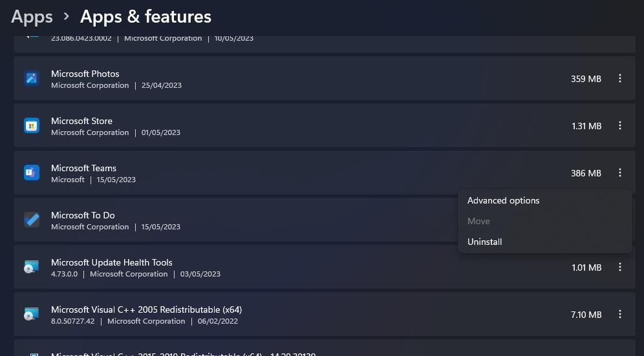Click the breadcrumb chevron separator after Apps
Screen dimensions: 644x356
point(67,17)
